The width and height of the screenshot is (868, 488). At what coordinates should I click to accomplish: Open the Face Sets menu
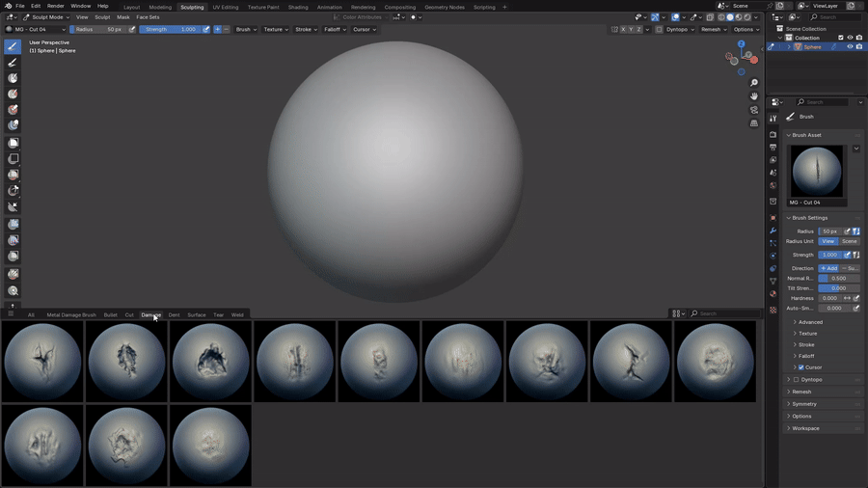[148, 17]
